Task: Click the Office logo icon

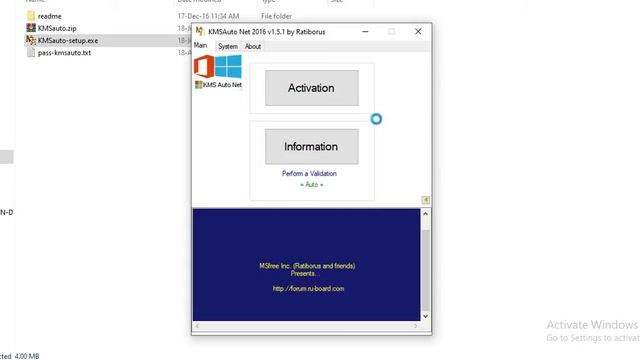Action: coord(204,66)
